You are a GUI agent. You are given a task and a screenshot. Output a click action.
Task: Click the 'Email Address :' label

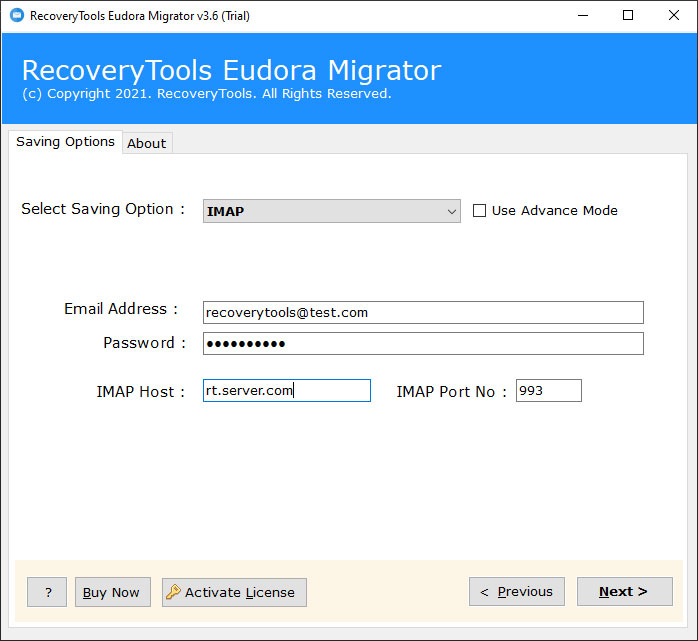point(121,308)
